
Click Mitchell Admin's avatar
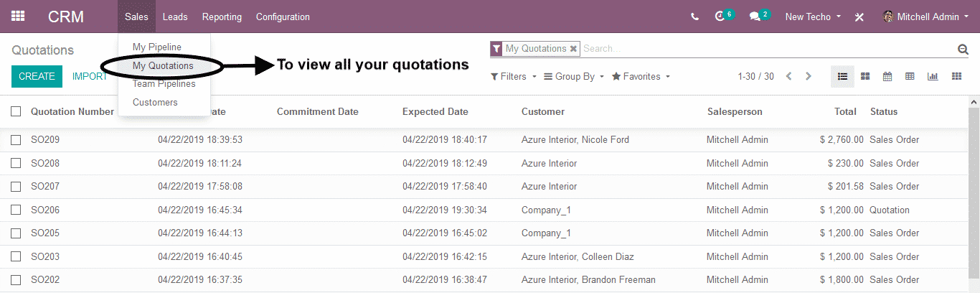click(888, 17)
